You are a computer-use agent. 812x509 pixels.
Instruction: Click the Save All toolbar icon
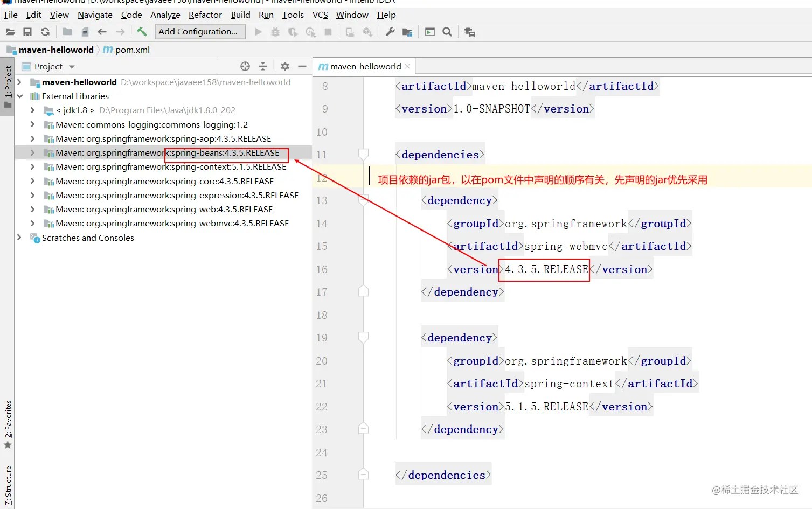pyautogui.click(x=27, y=32)
